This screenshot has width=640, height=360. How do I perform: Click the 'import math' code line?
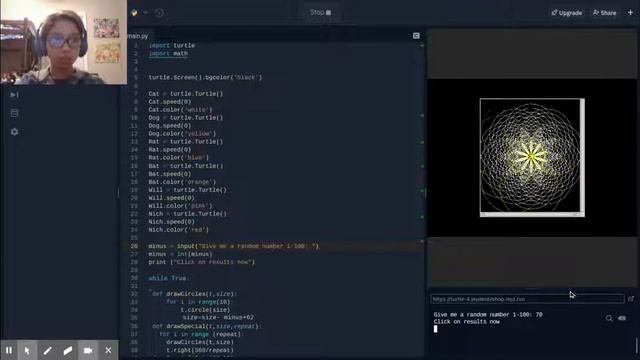click(168, 53)
